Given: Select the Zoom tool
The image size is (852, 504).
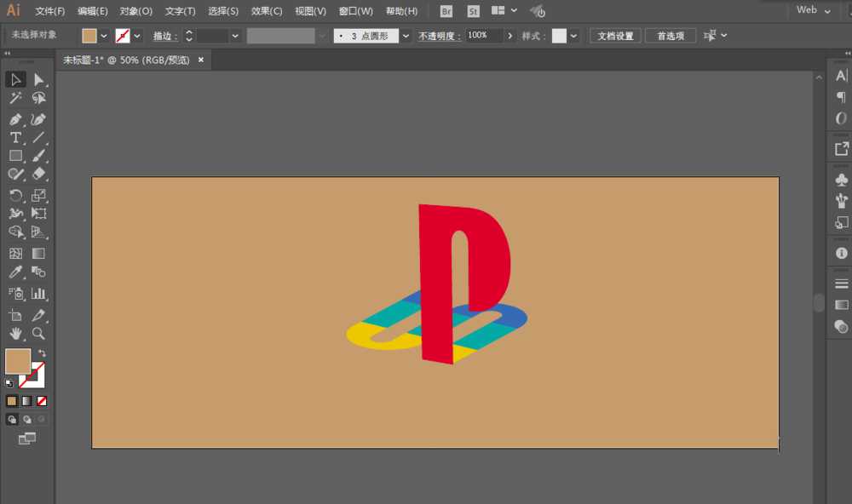Looking at the screenshot, I should coord(39,335).
